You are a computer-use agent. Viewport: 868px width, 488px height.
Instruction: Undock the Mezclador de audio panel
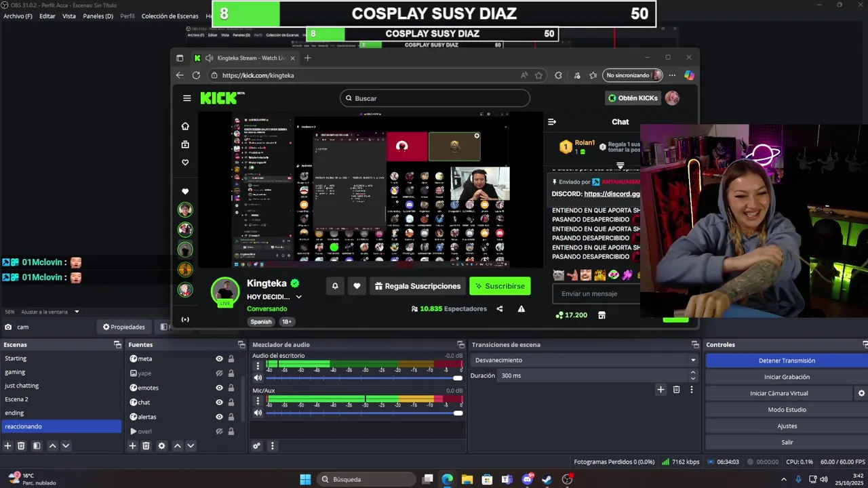[x=461, y=345]
